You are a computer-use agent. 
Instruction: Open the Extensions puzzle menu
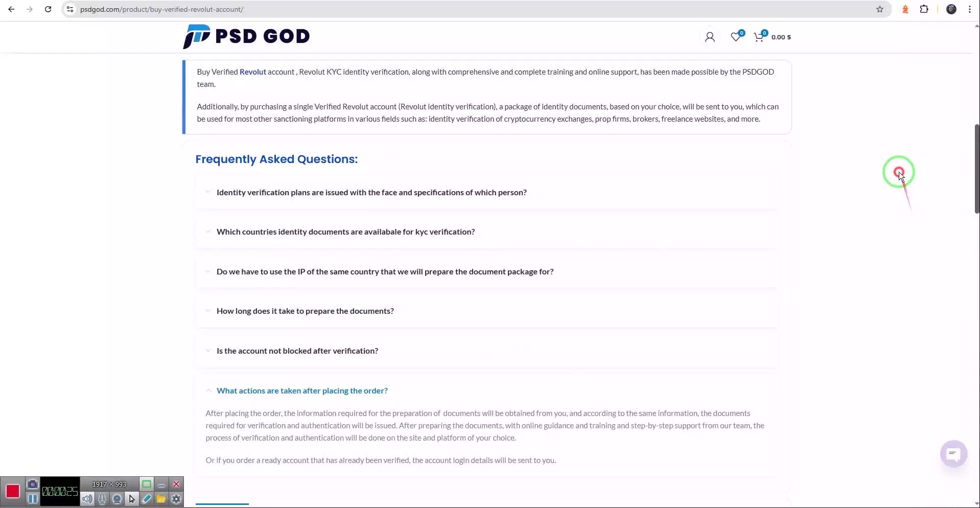coord(924,9)
